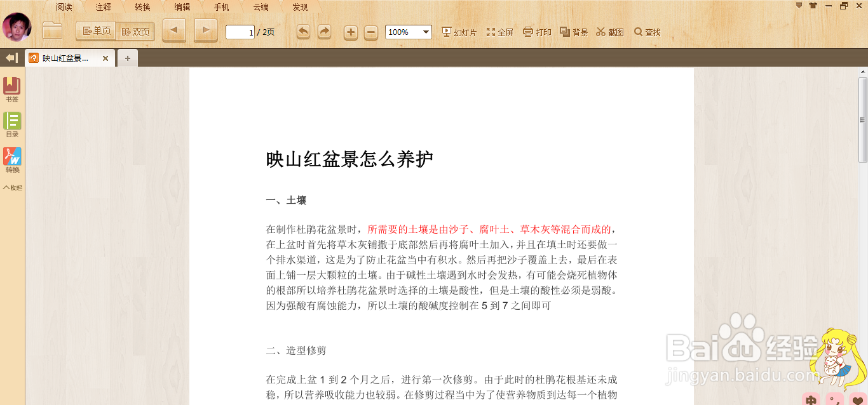Collapse sidebar with the left arrow icon
The image size is (868, 405).
11,58
